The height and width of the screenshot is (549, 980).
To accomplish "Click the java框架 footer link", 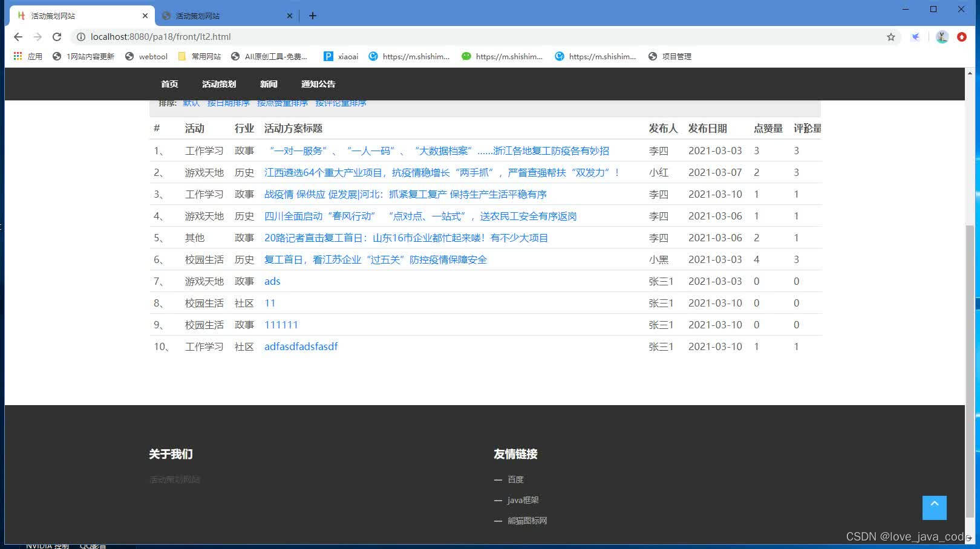I will tap(523, 500).
